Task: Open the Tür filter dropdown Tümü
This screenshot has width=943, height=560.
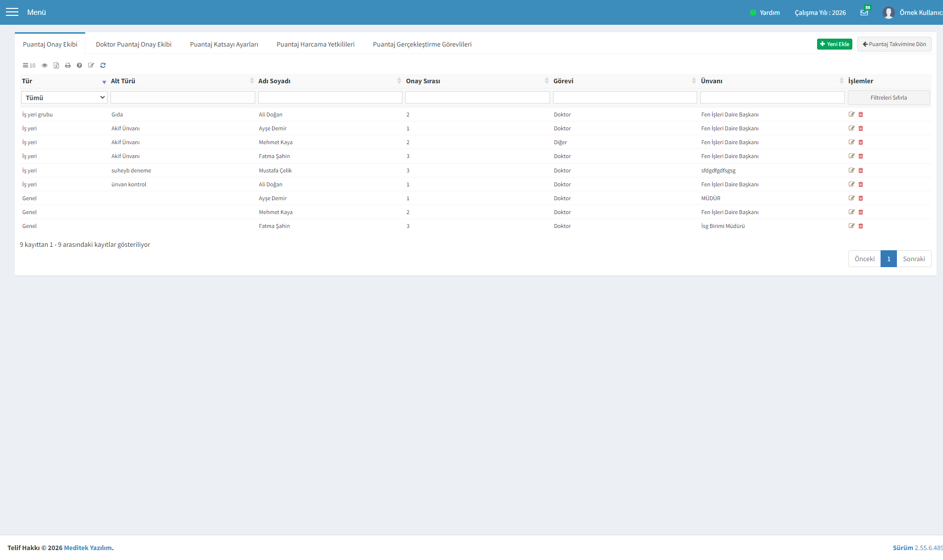Action: 64,98
